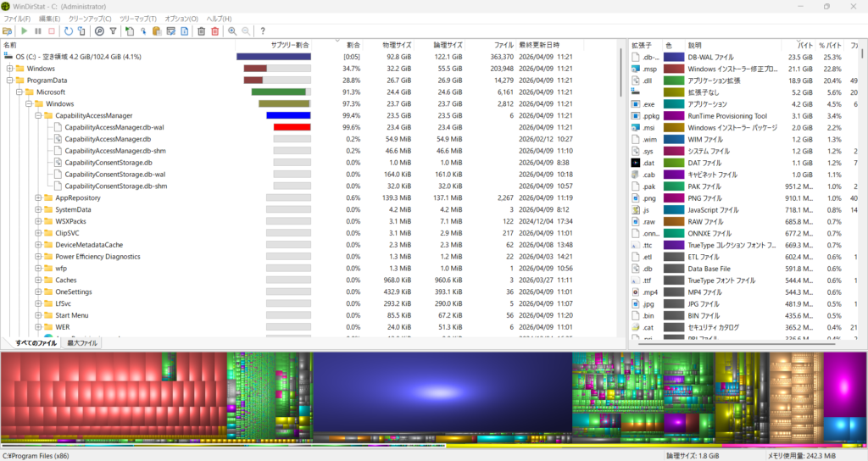This screenshot has width=868, height=461.
Task: Collapse the CapabilityAccessManager folder
Action: [38, 115]
